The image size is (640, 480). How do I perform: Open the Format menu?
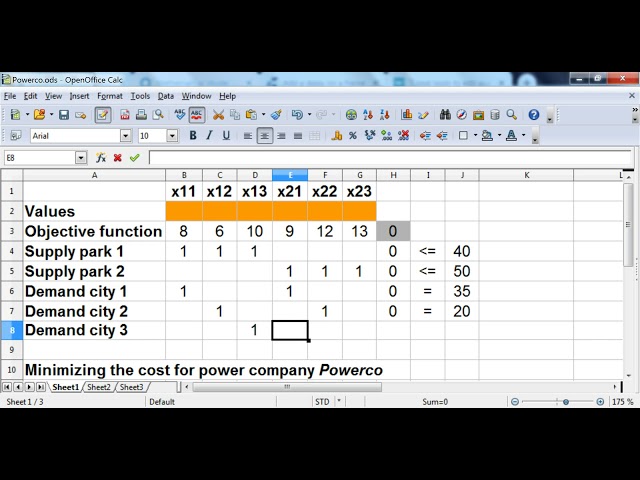tap(110, 96)
